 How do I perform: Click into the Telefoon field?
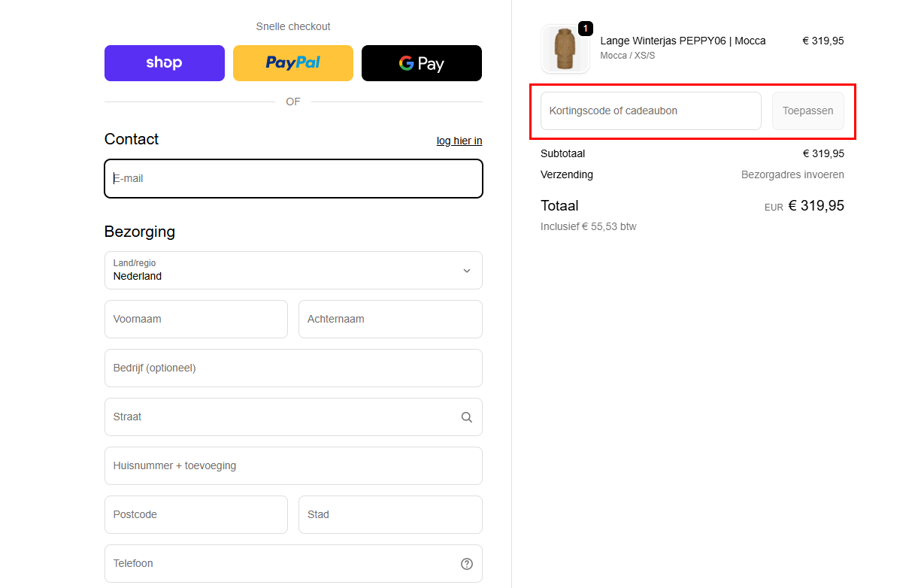pyautogui.click(x=278, y=564)
